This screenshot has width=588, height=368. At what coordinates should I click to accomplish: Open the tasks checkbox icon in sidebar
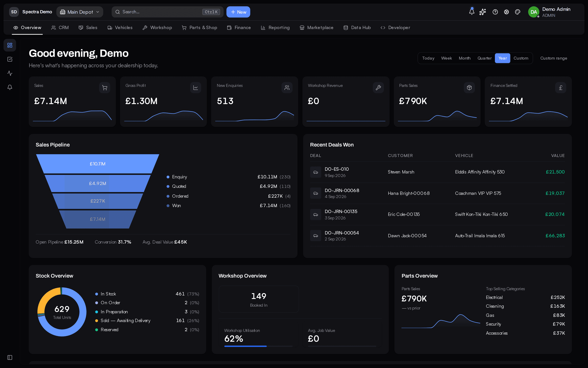pyautogui.click(x=10, y=59)
